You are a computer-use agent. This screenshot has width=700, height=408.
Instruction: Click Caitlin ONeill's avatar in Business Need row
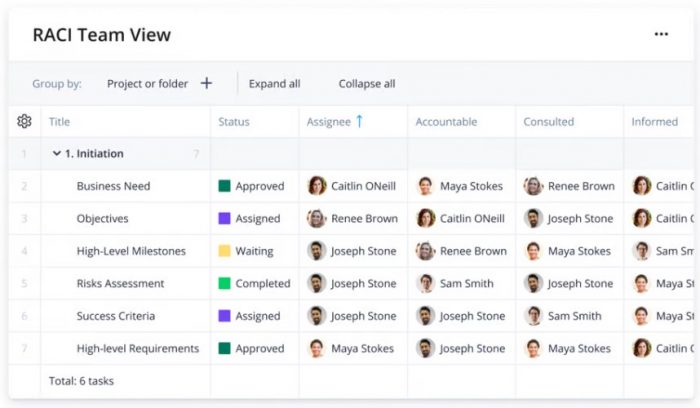(317, 186)
